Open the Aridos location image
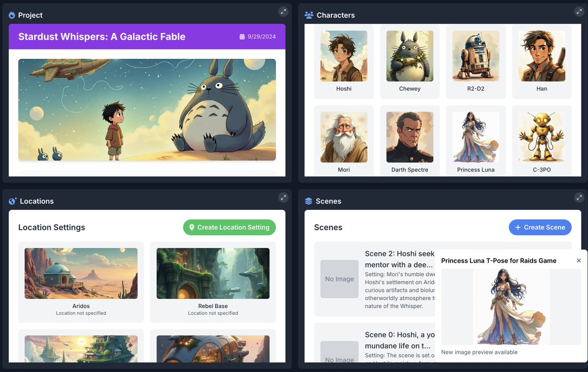Viewport: 588px width, 372px height. 81,273
